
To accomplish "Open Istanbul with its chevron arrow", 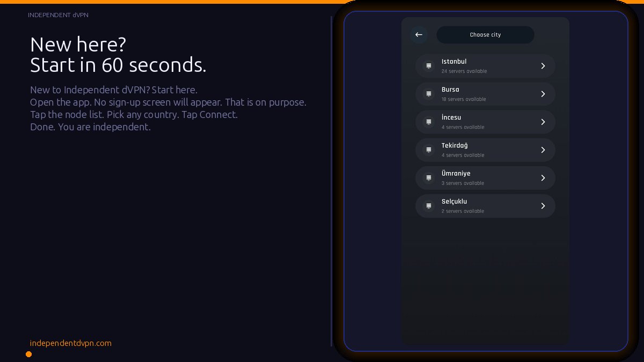I will click(543, 66).
